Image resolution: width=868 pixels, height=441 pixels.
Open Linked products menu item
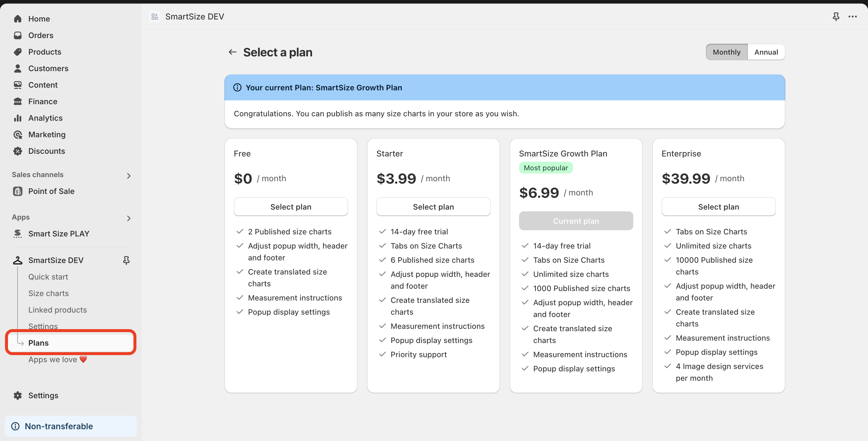point(58,310)
